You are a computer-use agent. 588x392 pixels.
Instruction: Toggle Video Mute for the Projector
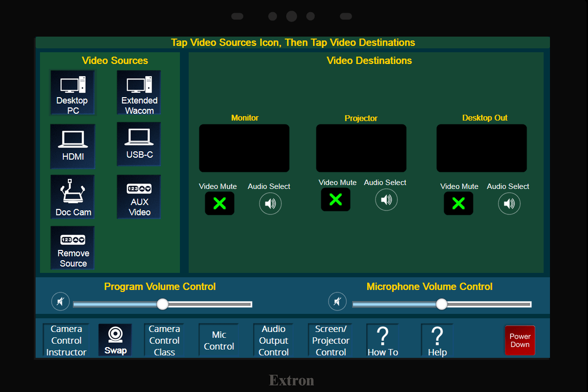tap(335, 200)
